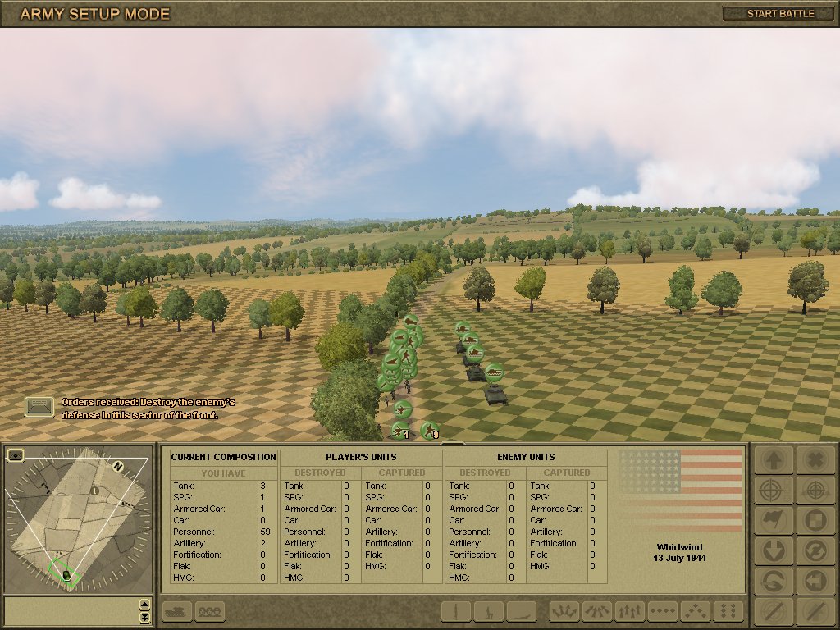Toggle kneeling soldier stance button
This screenshot has width=840, height=630.
(489, 611)
